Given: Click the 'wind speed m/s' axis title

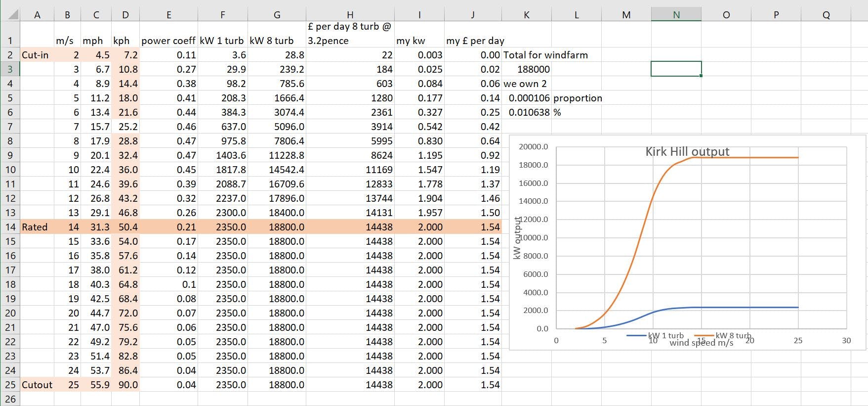Looking at the screenshot, I should pyautogui.click(x=702, y=343).
